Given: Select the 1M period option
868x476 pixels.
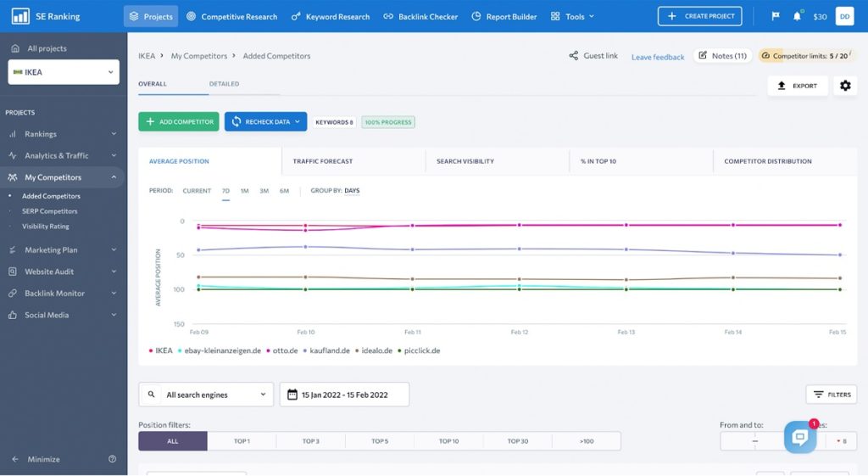Looking at the screenshot, I should point(245,191).
